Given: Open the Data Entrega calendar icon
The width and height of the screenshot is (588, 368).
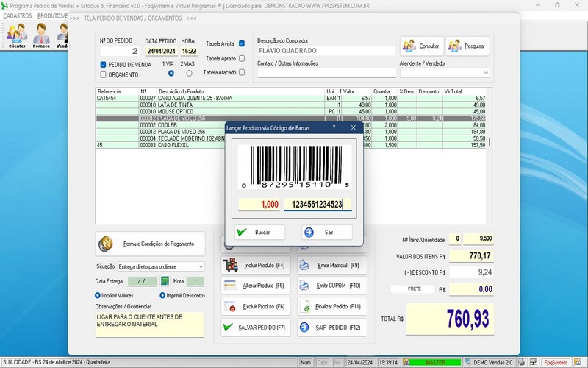Looking at the screenshot, I should [165, 281].
